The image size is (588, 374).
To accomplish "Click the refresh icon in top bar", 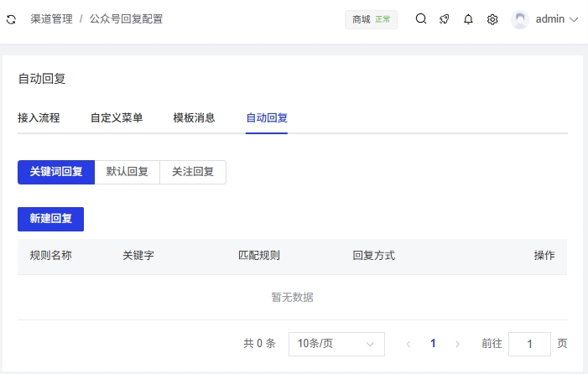I will pos(11,19).
